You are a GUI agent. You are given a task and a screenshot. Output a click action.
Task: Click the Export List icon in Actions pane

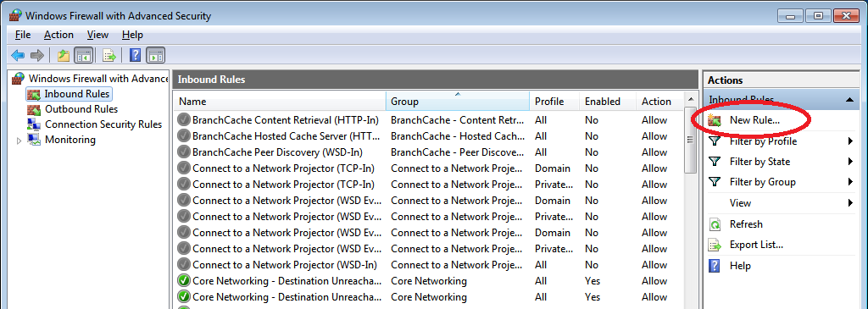[715, 245]
